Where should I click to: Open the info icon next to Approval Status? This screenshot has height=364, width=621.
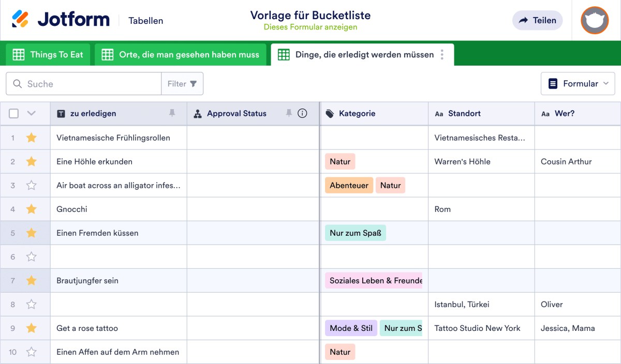tap(302, 113)
